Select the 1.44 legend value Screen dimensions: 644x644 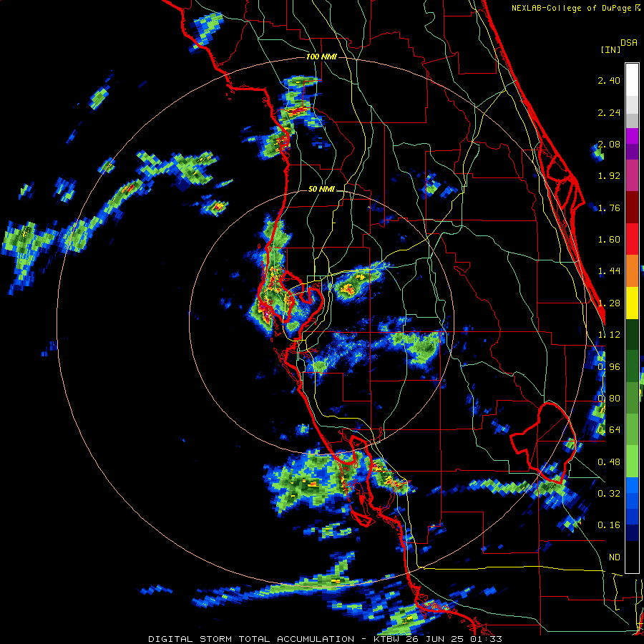click(x=609, y=271)
